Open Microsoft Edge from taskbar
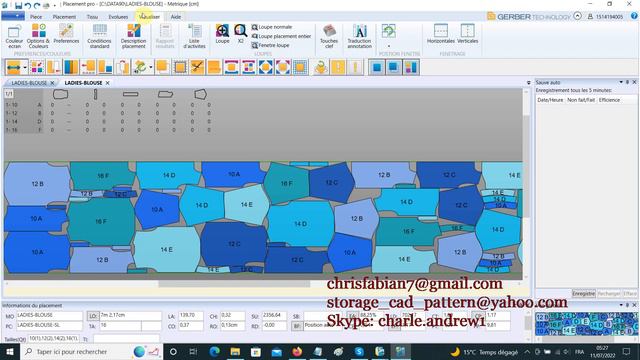The height and width of the screenshot is (360, 640). 215,351
